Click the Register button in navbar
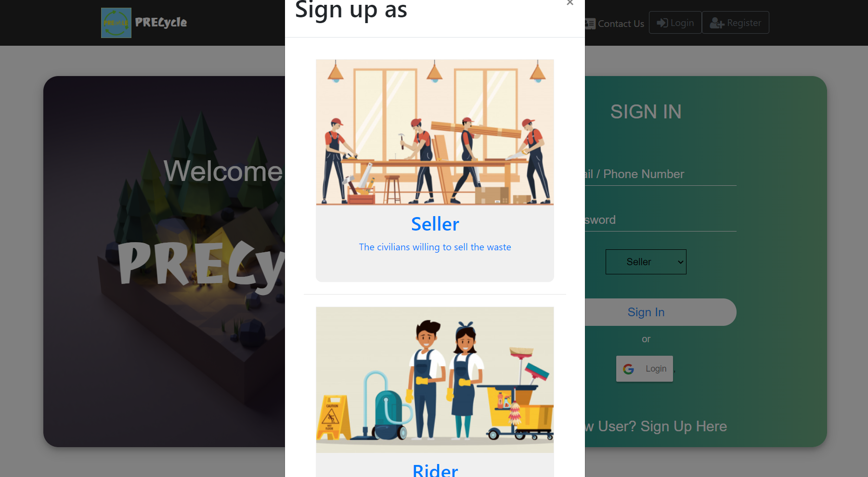The image size is (868, 477). 735,23
